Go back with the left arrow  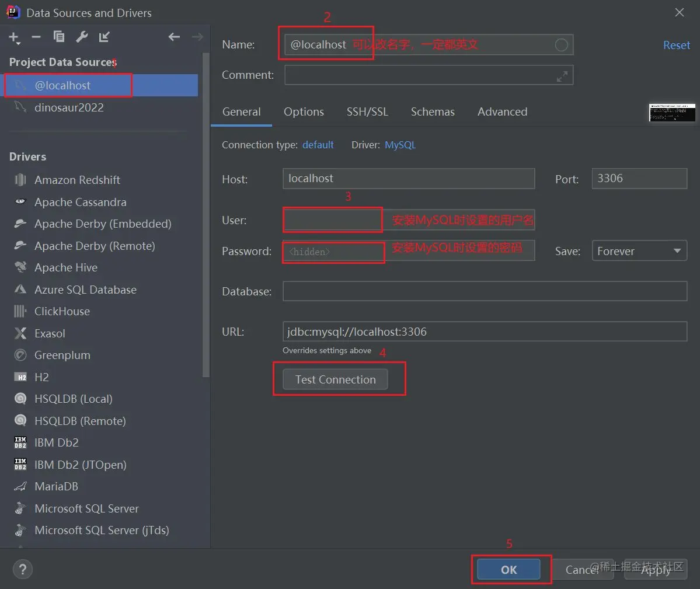click(174, 37)
